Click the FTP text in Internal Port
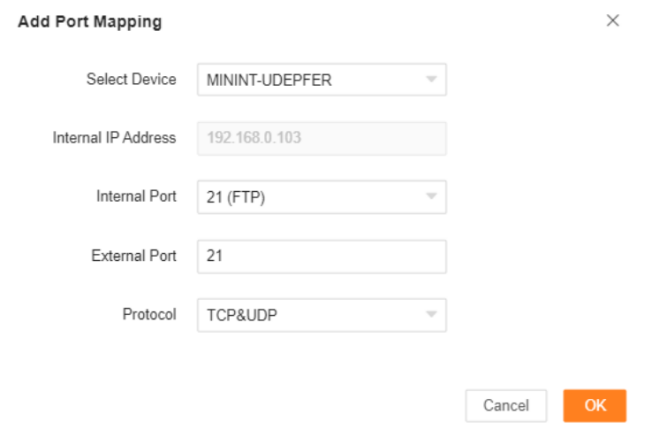The image size is (645, 445). click(x=248, y=197)
